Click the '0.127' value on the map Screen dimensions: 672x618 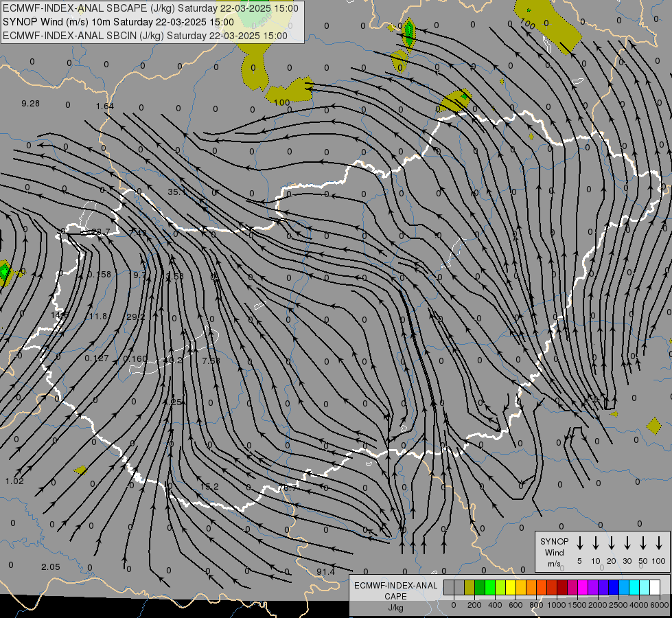coord(97,358)
